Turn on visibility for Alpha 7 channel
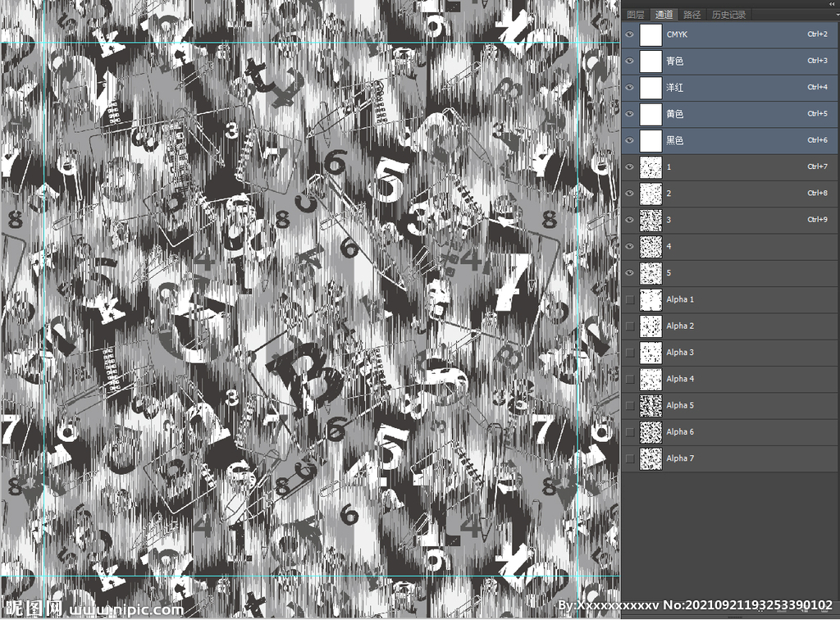This screenshot has height=620, width=840. (x=630, y=458)
